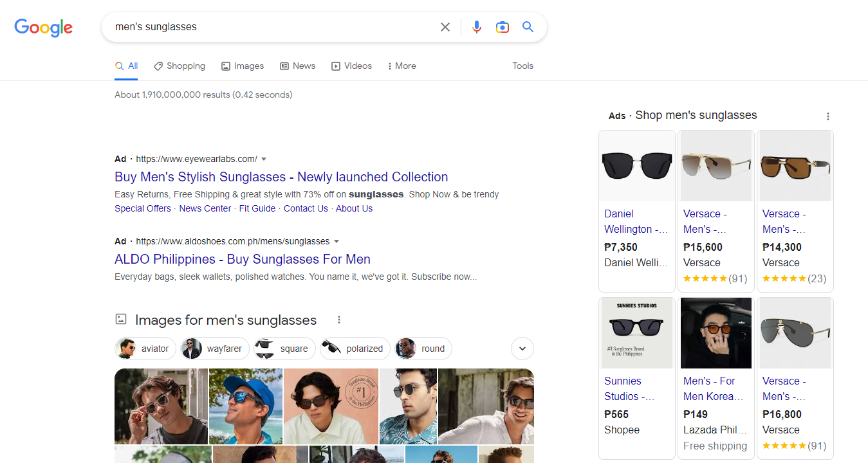
Task: Clear the search query with the X icon
Action: tap(445, 27)
